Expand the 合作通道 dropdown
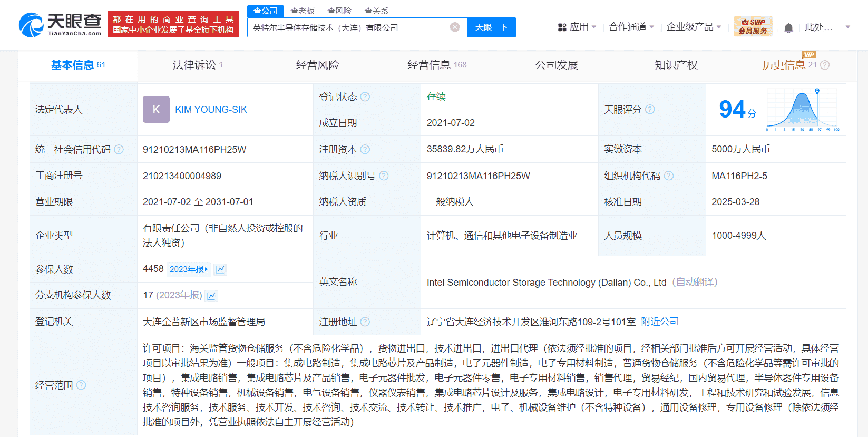The image size is (868, 437). click(631, 27)
